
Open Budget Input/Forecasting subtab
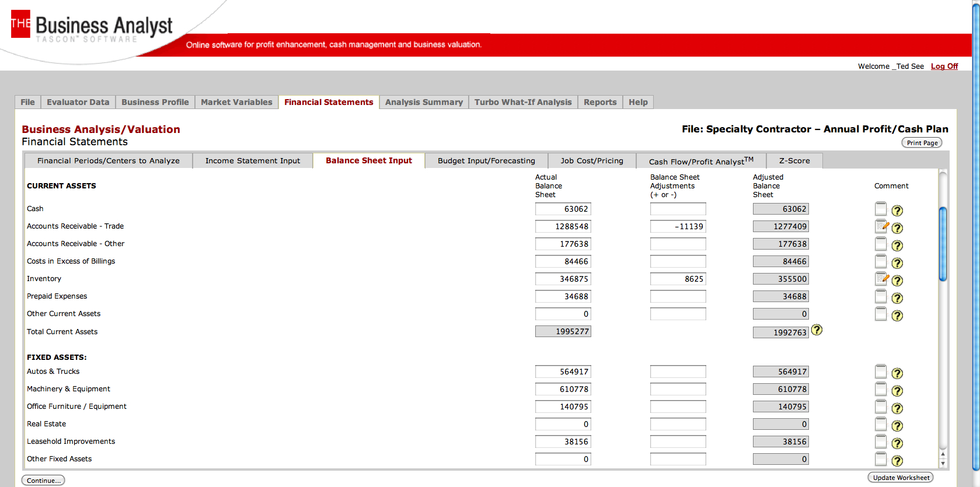[x=486, y=161]
